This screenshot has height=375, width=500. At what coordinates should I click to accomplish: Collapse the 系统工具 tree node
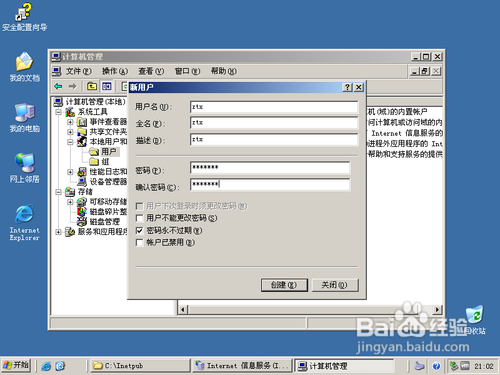[x=58, y=112]
